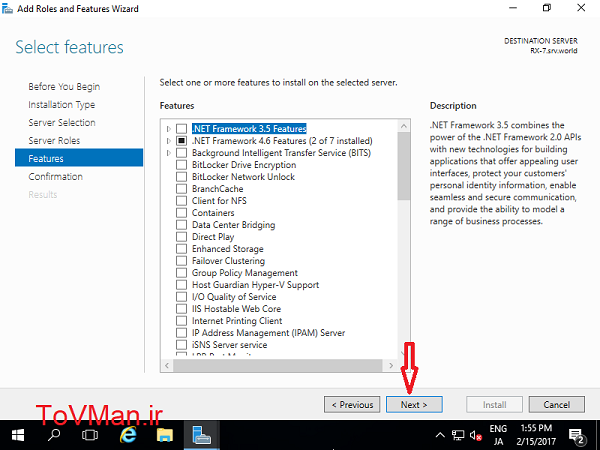The image size is (600, 450).
Task: Select the Features step
Action: [x=79, y=158]
